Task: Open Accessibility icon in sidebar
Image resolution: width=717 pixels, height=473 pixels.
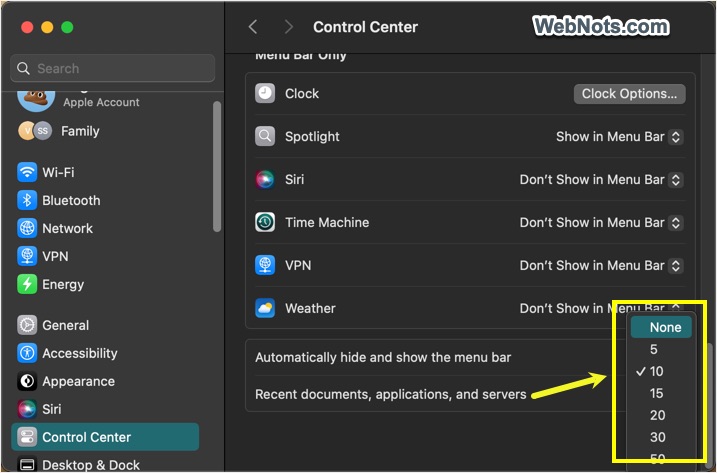Action: pyautogui.click(x=27, y=353)
